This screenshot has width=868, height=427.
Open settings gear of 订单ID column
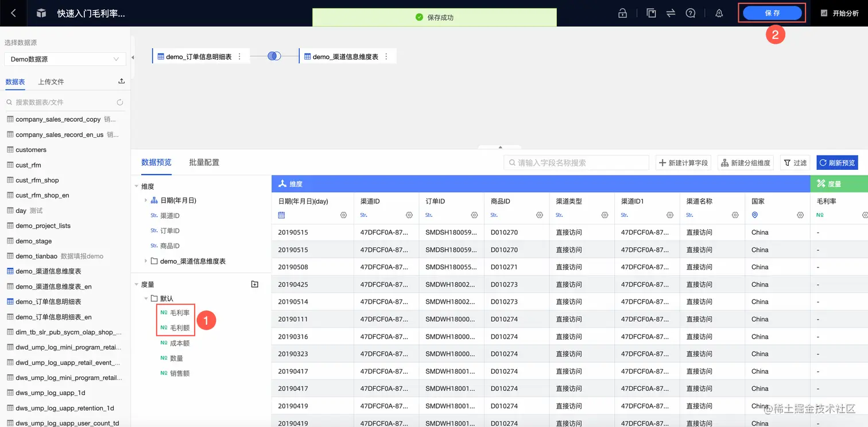474,215
